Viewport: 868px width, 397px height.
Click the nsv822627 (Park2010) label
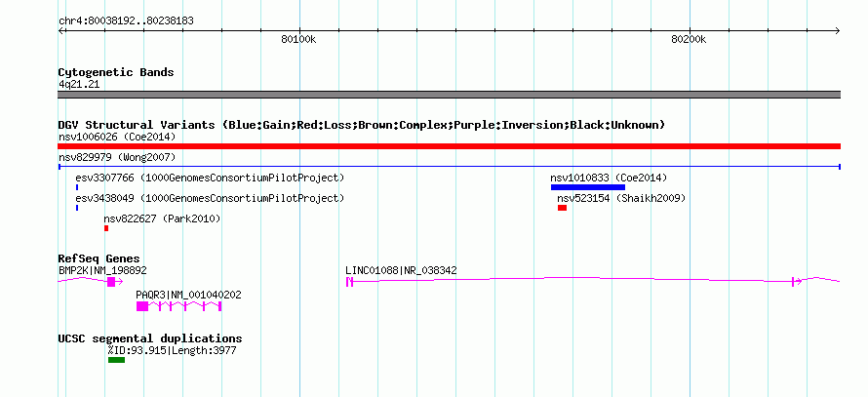pos(162,219)
